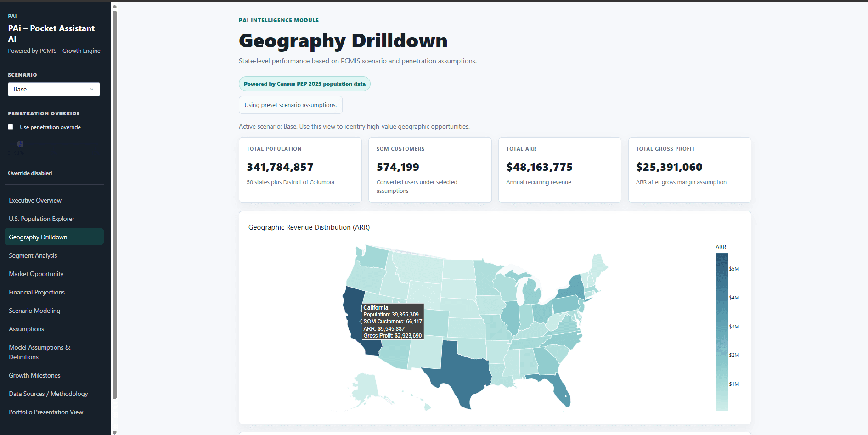Navigate to Market Opportunity
The height and width of the screenshot is (435, 868).
(x=54, y=274)
